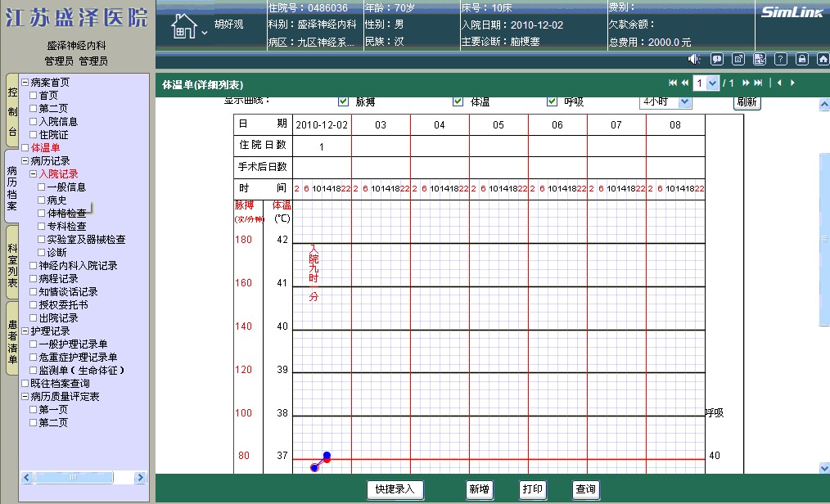This screenshot has width=830, height=504.
Task: Collapse the 入院记录 tree node
Action: click(34, 174)
